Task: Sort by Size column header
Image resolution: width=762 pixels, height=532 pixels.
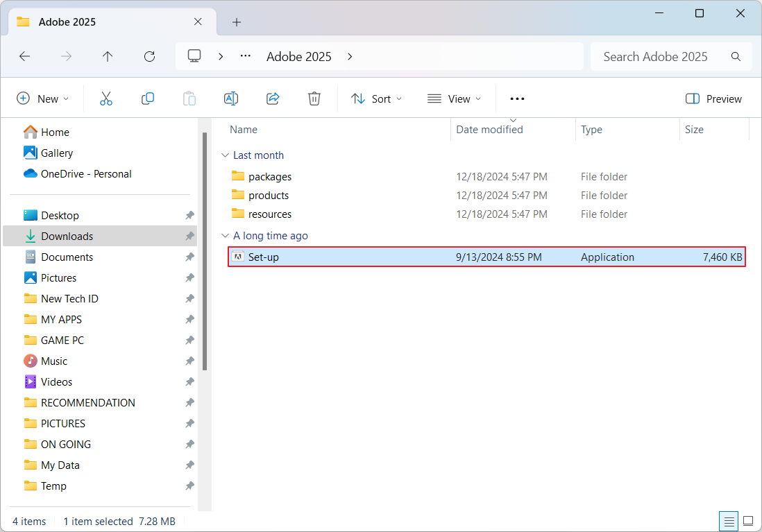Action: [694, 130]
